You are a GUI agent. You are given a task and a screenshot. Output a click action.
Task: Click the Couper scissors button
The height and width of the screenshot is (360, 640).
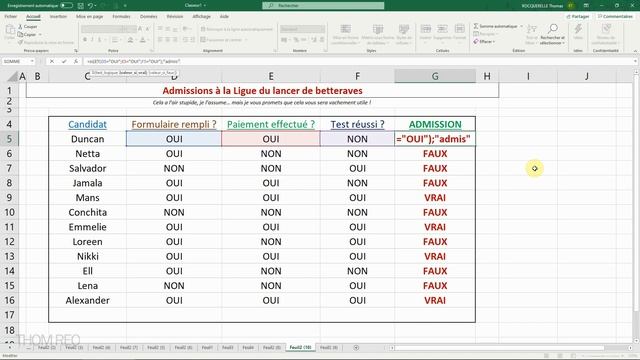click(x=27, y=27)
